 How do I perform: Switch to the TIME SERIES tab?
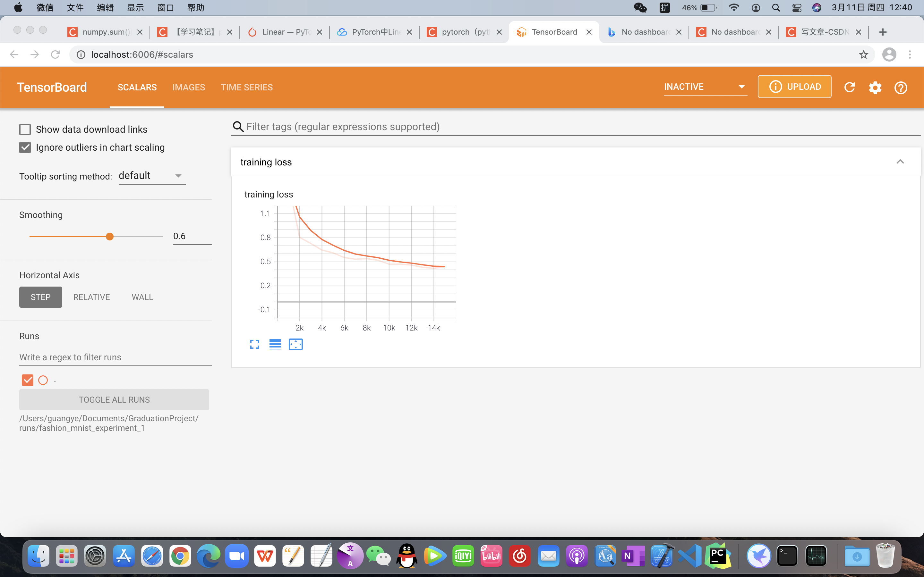247,88
